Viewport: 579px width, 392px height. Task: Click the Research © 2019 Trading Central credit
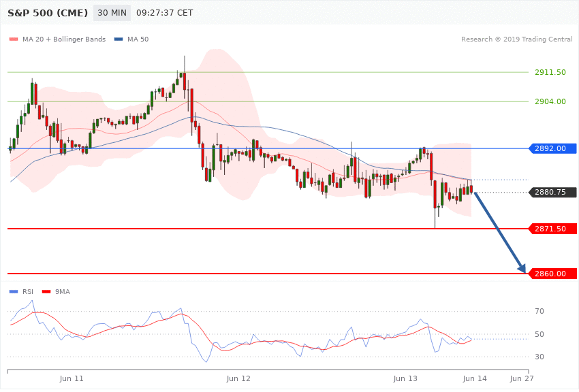516,39
